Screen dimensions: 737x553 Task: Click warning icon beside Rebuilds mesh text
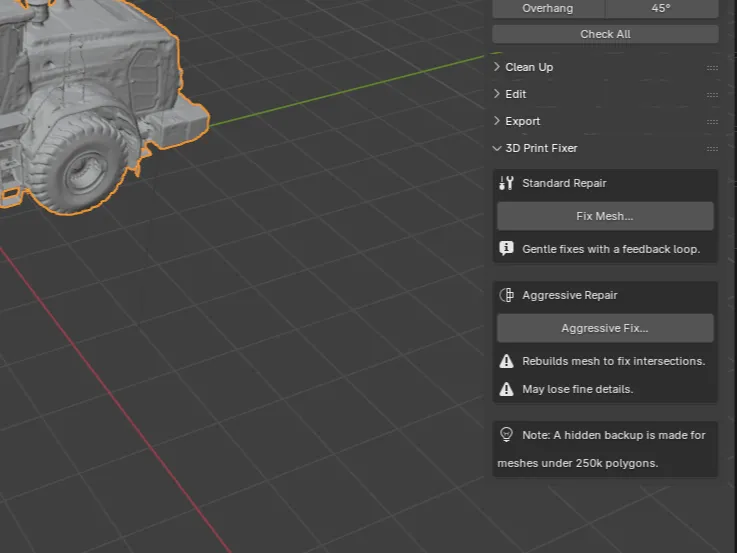506,361
